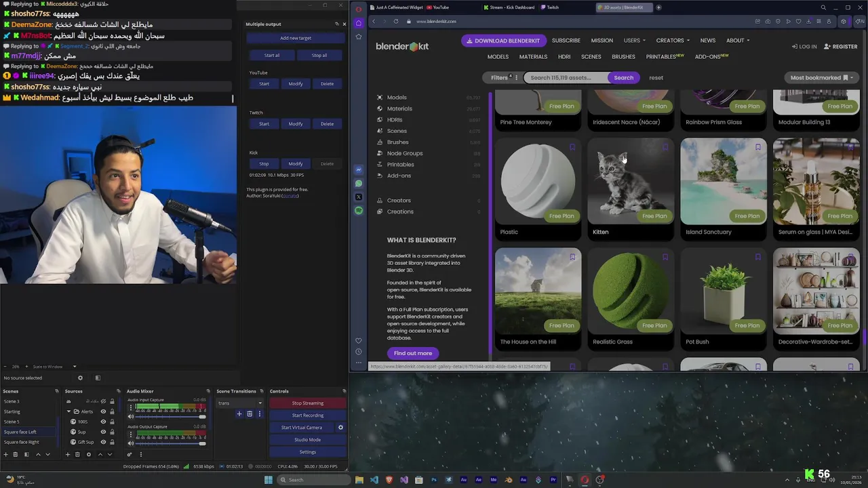Viewport: 868px width, 488px height.
Task: Remove the selected scene with the Scenes trash icon
Action: (16, 454)
